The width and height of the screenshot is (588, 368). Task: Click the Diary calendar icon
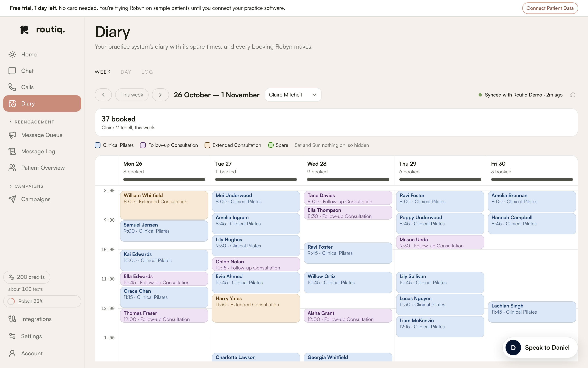(12, 103)
